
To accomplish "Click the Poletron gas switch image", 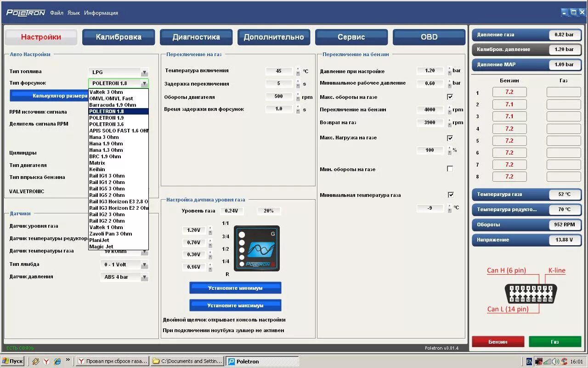I will tap(257, 248).
